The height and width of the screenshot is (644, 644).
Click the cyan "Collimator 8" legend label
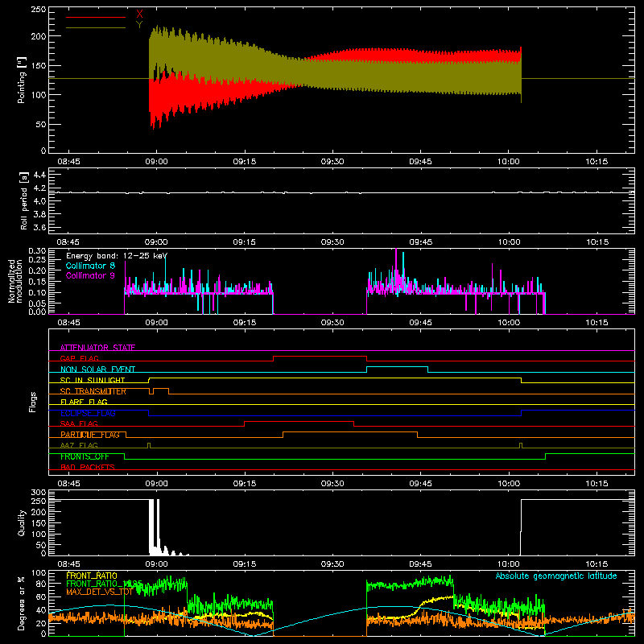click(90, 266)
